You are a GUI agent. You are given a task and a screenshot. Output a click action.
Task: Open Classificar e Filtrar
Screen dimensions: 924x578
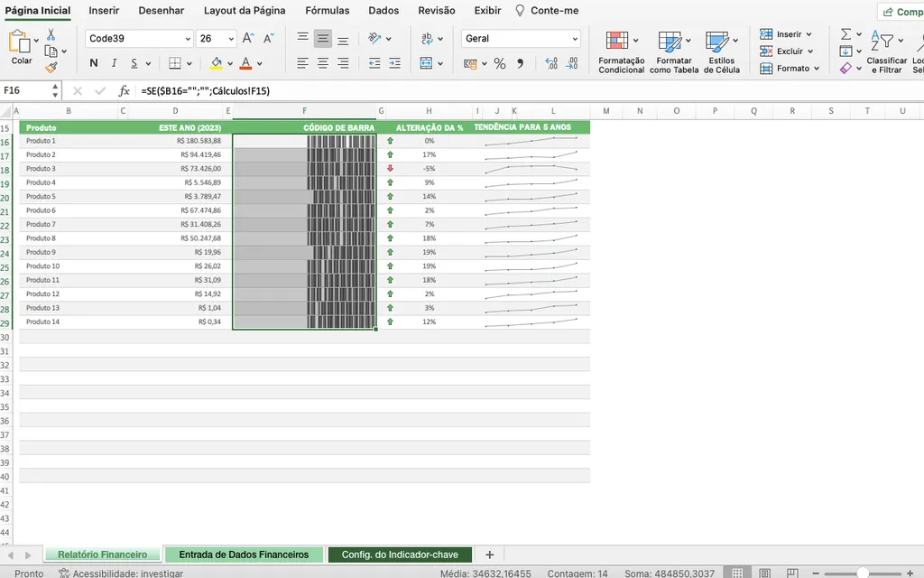tap(886, 51)
